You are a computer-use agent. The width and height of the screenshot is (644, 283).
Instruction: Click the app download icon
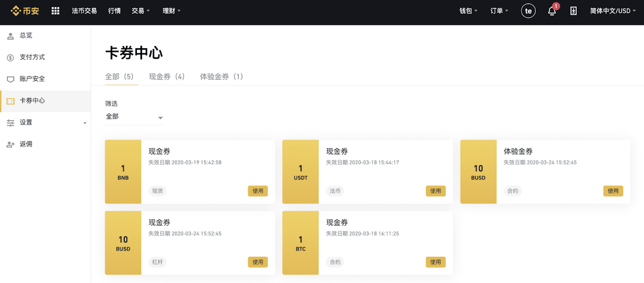574,11
